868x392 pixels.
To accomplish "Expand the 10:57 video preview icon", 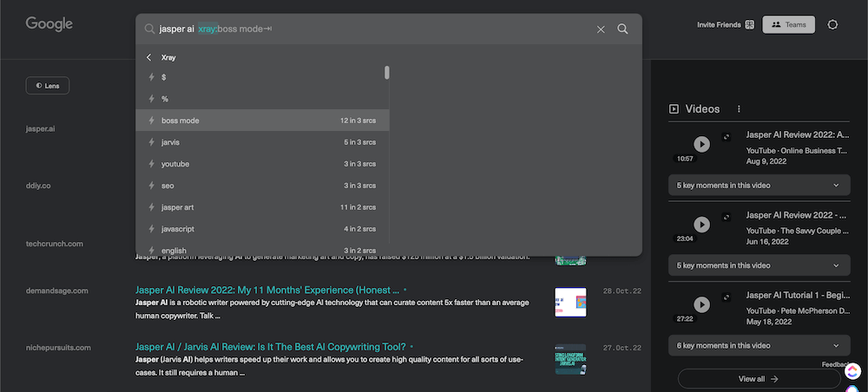I will point(727,136).
